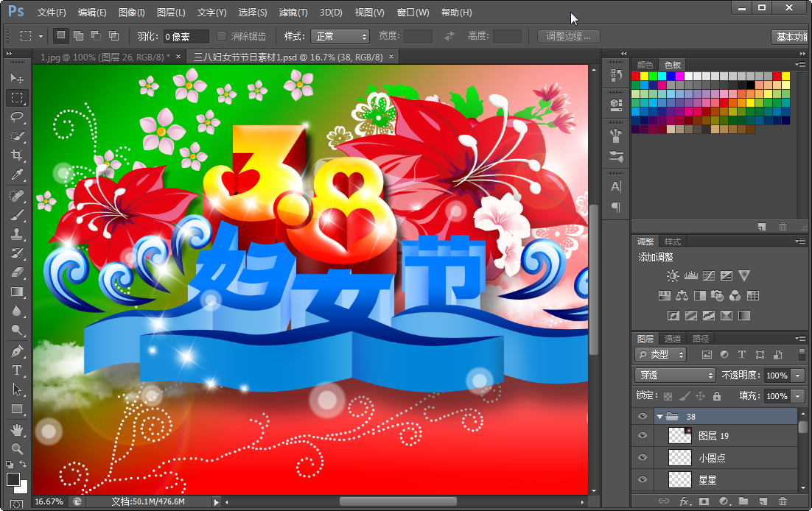Select the Blur tool
The height and width of the screenshot is (511, 812).
tap(17, 311)
